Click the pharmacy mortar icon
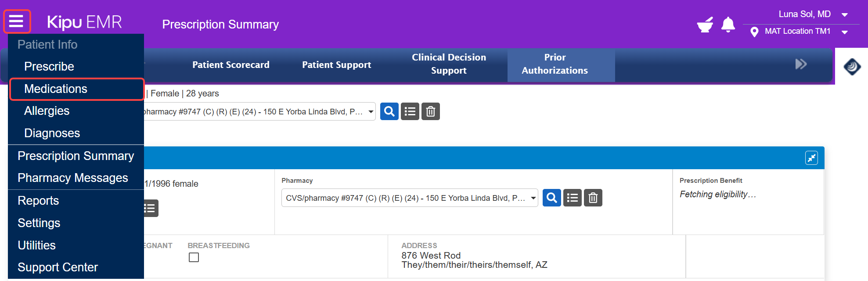This screenshot has width=868, height=281. click(706, 25)
